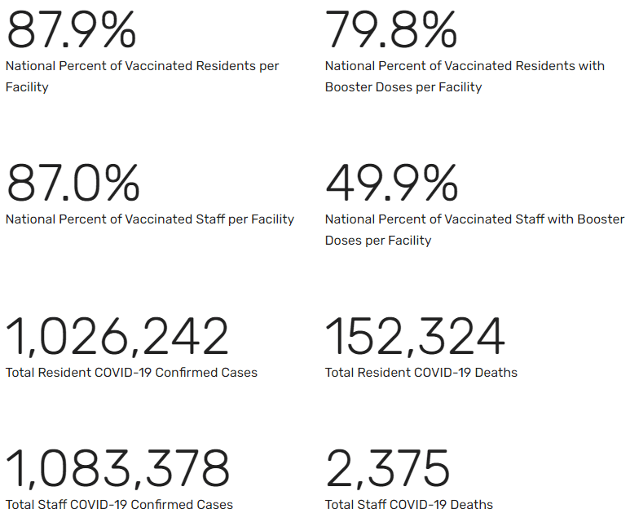The width and height of the screenshot is (630, 532).
Task: Click the 'Booster Doses per Facility' line
Action: 403,87
